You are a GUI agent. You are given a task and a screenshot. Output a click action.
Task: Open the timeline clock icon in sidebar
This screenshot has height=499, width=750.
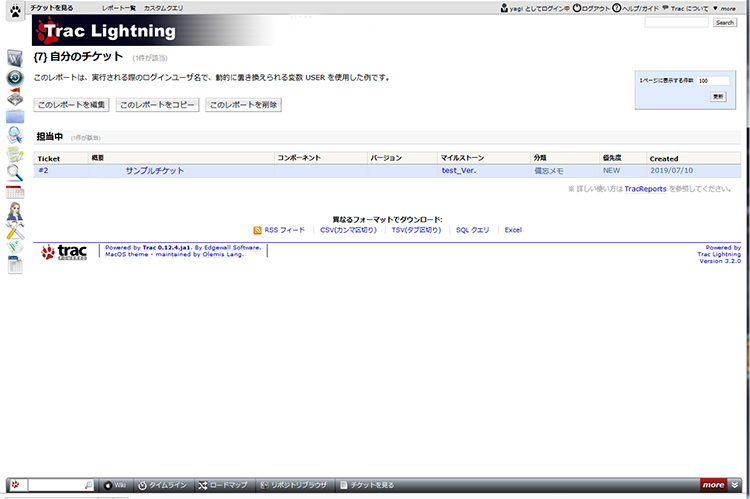pyautogui.click(x=15, y=78)
